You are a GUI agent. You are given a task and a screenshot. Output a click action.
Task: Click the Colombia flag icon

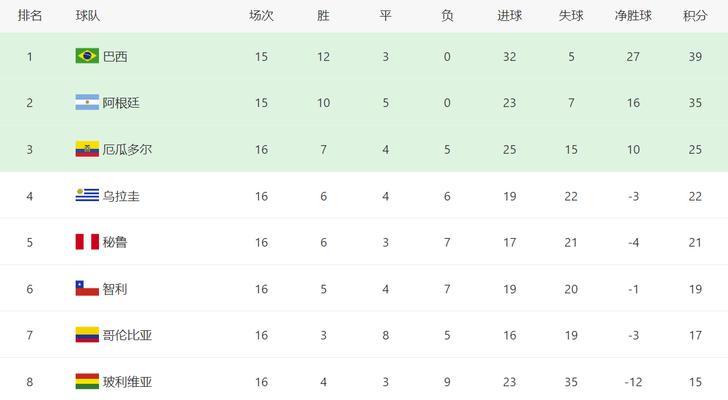point(87,335)
